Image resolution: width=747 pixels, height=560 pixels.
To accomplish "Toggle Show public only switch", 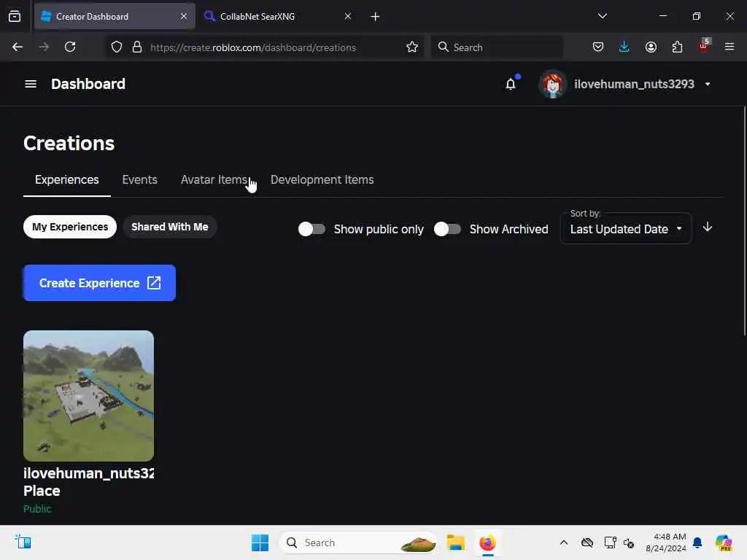I will [x=311, y=229].
